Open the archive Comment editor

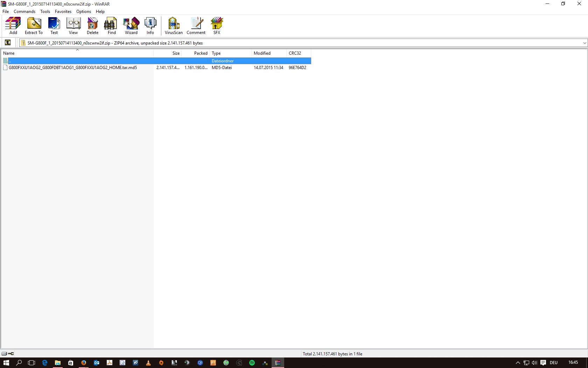[196, 26]
